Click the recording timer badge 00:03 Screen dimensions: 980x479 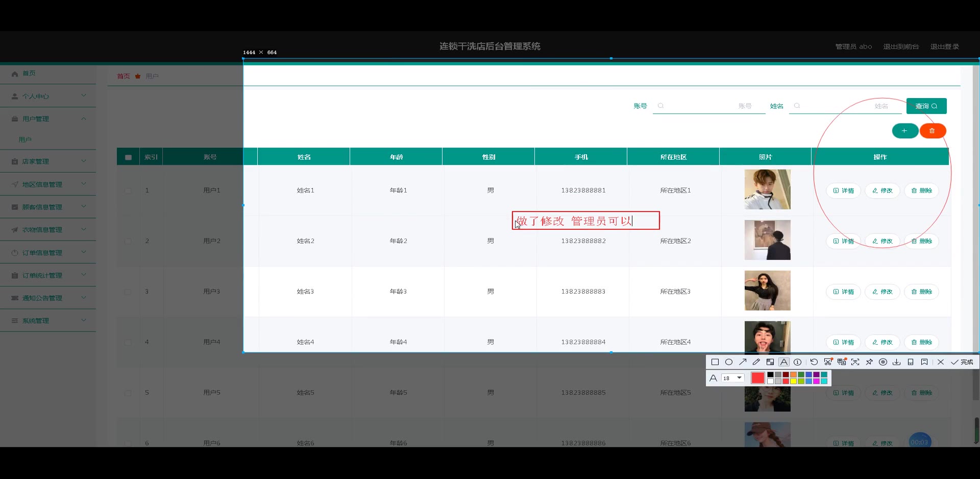coord(920,442)
